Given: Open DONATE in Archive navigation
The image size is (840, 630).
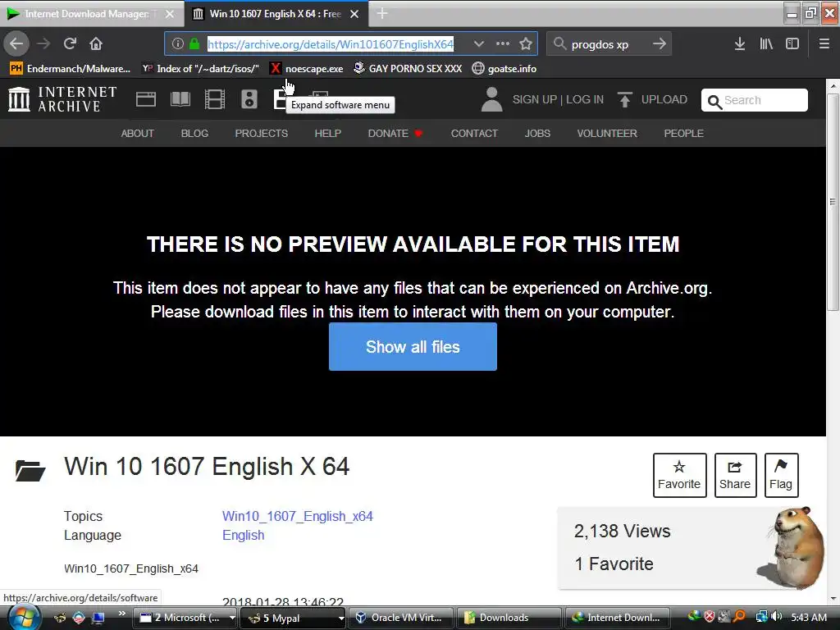Looking at the screenshot, I should click(395, 134).
